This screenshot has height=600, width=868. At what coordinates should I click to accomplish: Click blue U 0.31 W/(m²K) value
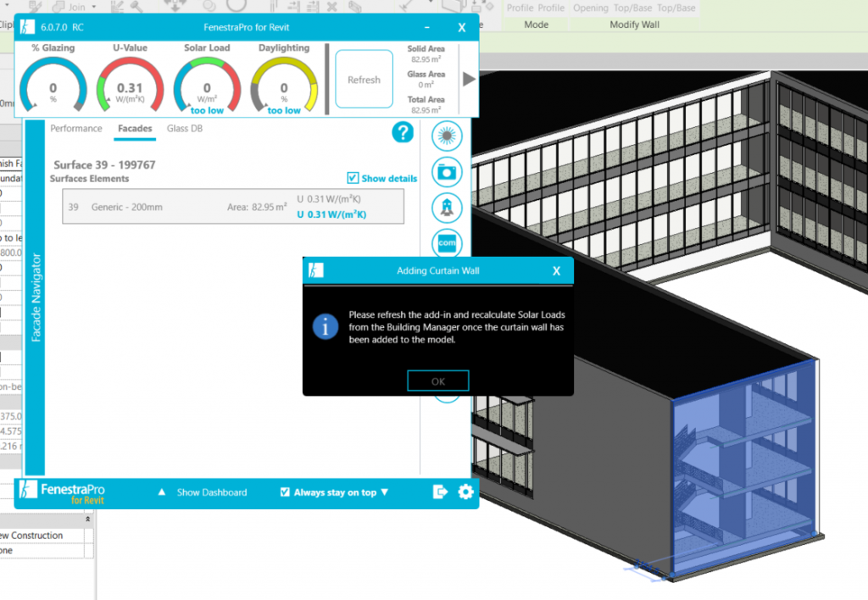click(x=331, y=214)
